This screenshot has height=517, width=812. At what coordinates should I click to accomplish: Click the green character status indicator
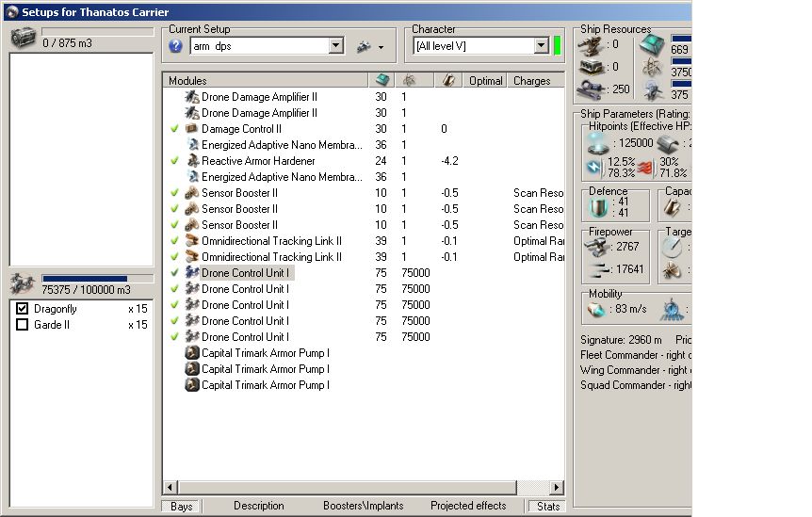click(558, 45)
